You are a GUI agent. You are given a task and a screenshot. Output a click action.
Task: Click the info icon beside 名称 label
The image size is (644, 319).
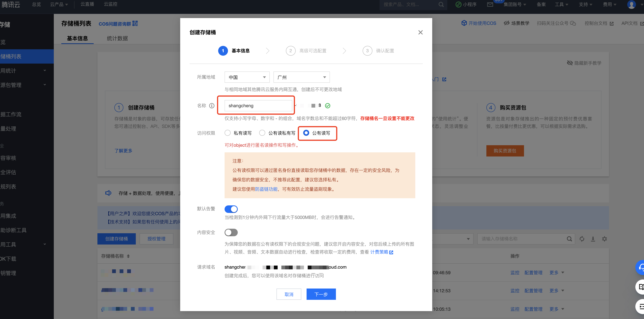[211, 106]
